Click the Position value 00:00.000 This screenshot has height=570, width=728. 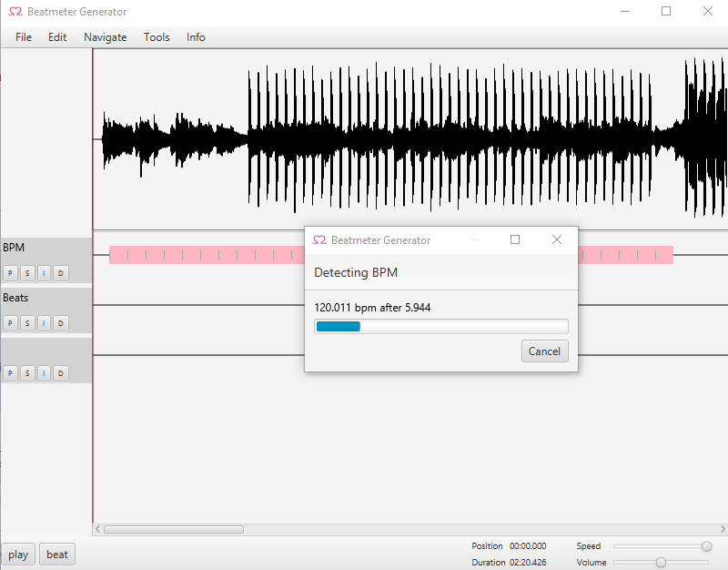(528, 545)
